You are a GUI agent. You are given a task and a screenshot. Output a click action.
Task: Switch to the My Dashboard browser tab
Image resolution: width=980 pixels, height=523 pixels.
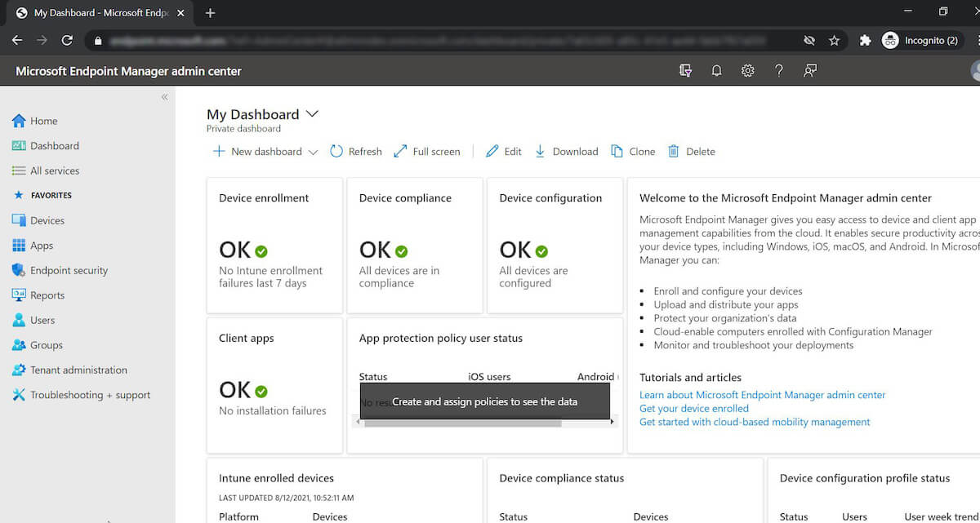click(98, 13)
